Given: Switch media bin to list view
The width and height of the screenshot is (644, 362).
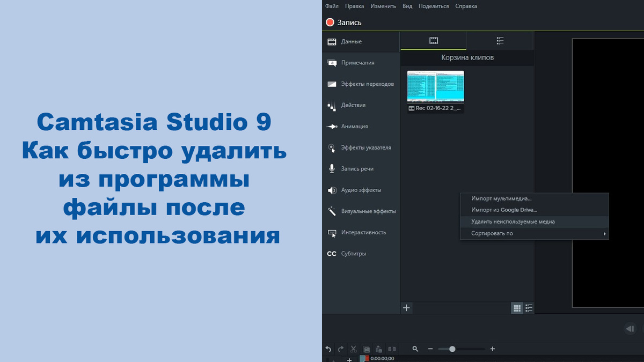Looking at the screenshot, I should (x=529, y=308).
